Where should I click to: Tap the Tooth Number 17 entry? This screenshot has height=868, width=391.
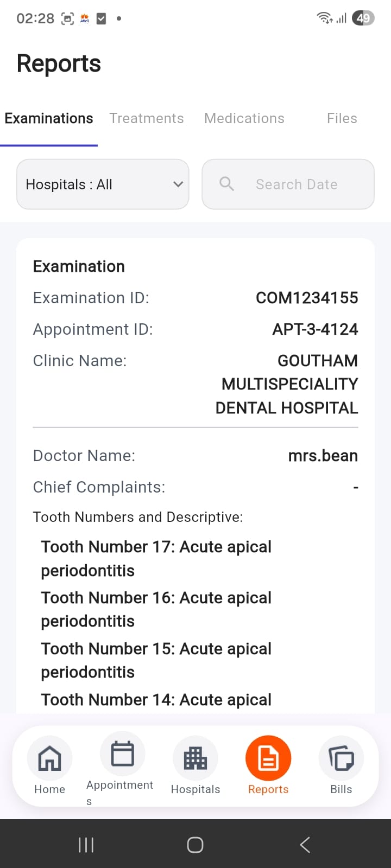(156, 558)
